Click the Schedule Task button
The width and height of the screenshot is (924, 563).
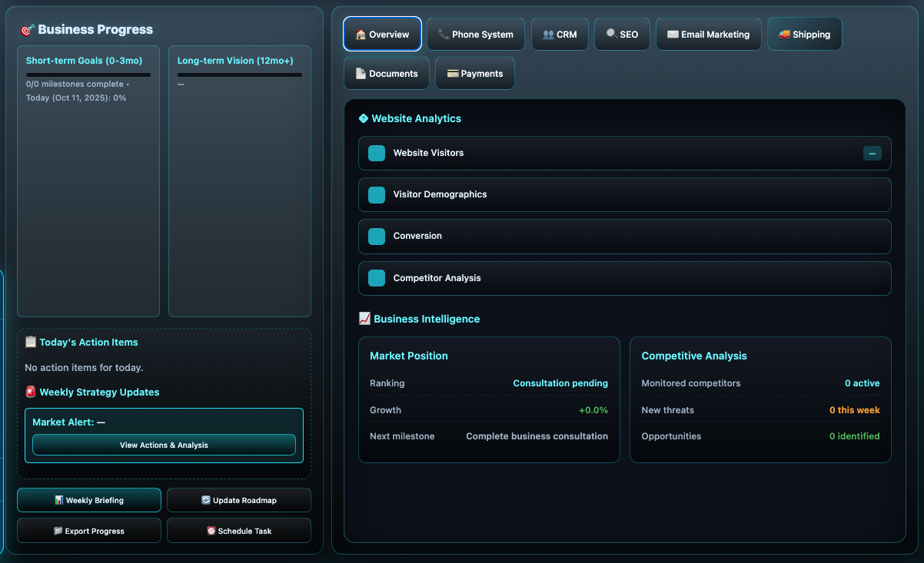click(x=239, y=531)
